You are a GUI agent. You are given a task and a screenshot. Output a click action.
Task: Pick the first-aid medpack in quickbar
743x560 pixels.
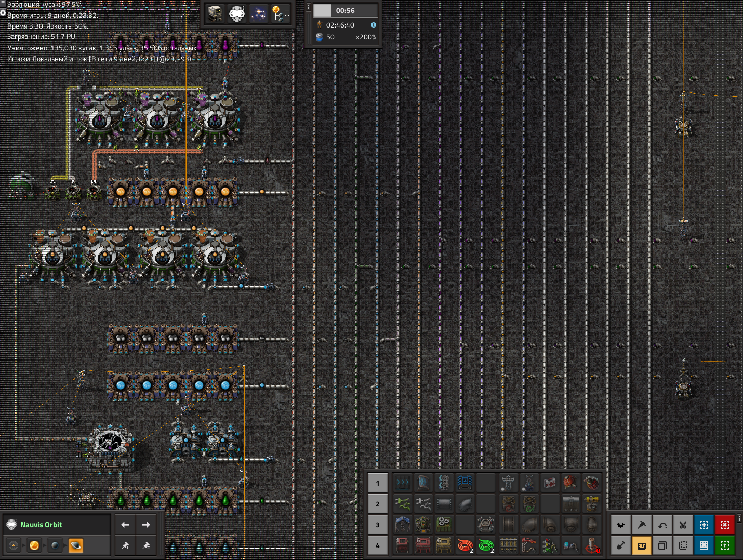(550, 483)
